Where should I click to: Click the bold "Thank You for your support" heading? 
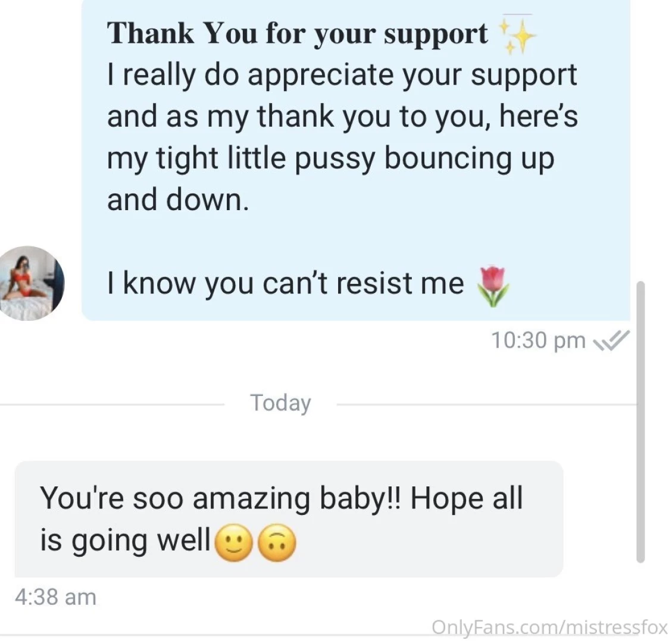297,33
